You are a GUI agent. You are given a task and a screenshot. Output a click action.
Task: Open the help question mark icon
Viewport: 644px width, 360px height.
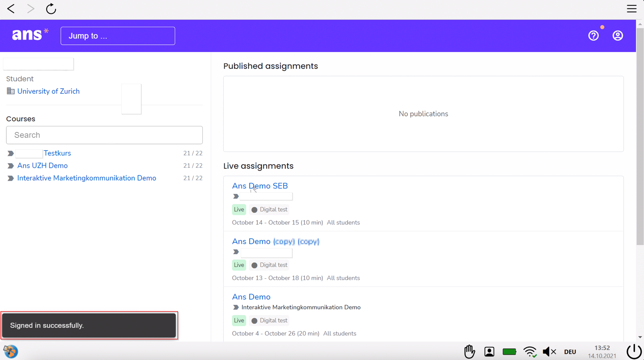click(x=593, y=36)
